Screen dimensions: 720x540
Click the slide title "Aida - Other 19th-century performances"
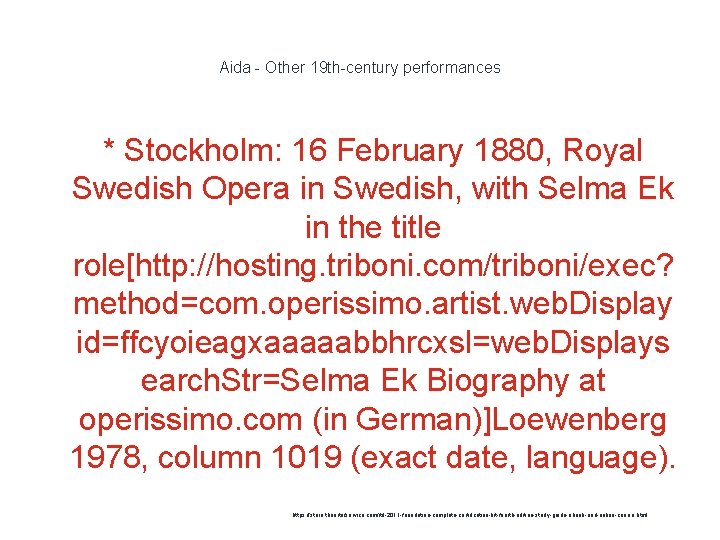pos(360,68)
